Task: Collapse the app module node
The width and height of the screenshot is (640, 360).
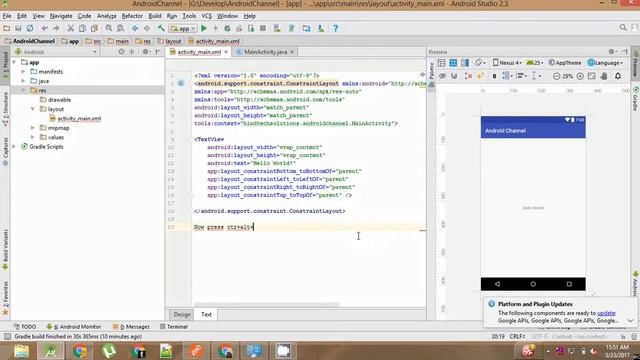Action: (x=14, y=62)
